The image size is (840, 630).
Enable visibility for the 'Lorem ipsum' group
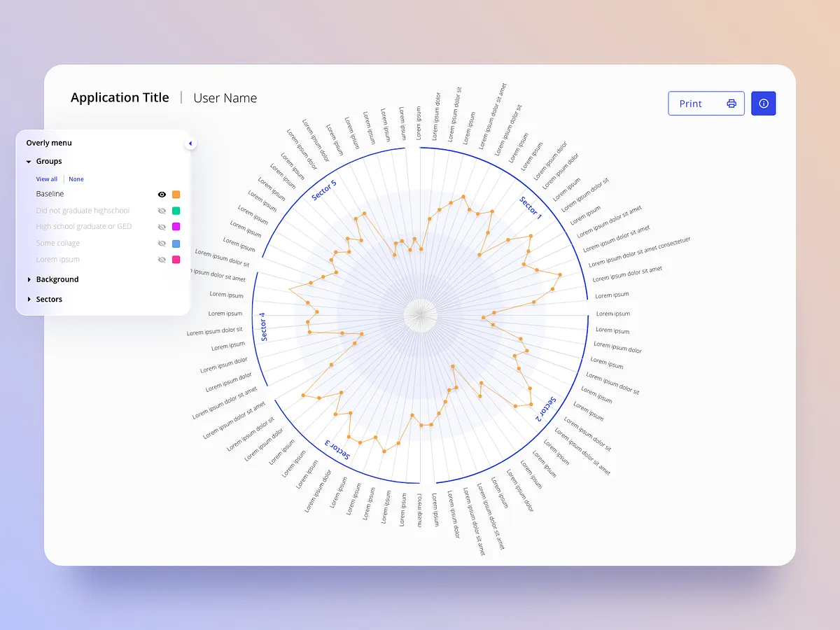161,259
